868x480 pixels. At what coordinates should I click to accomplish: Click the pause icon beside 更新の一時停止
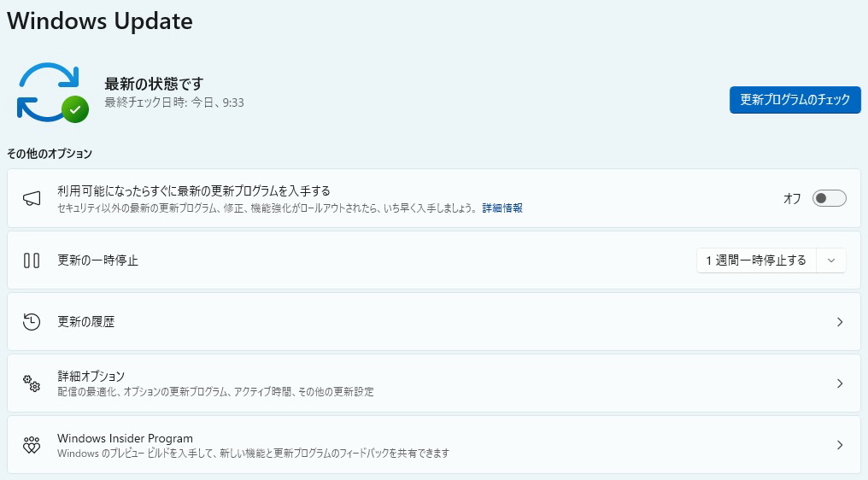pyautogui.click(x=32, y=260)
